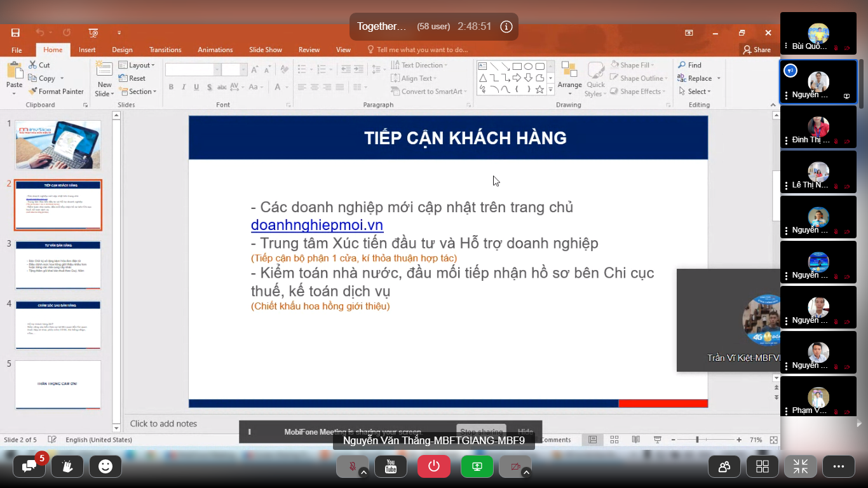Click the YouTube button in meeting toolbar
Viewport: 868px width, 488px height.
pos(391,466)
